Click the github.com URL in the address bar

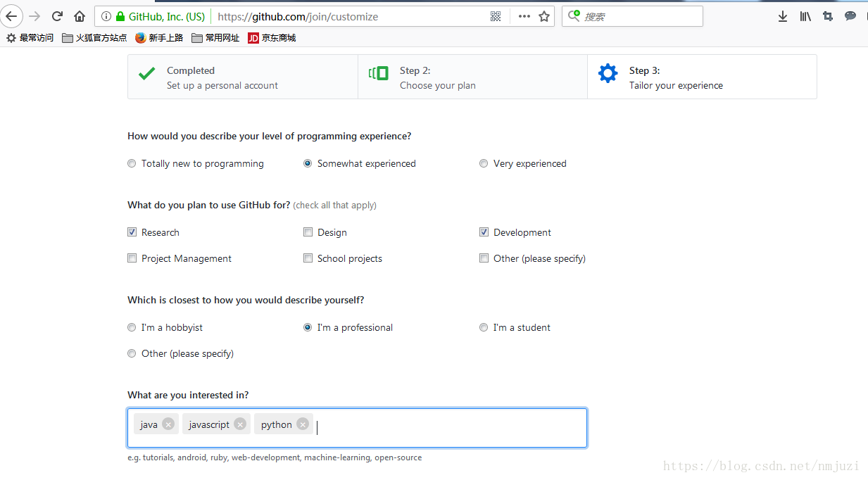(x=298, y=16)
